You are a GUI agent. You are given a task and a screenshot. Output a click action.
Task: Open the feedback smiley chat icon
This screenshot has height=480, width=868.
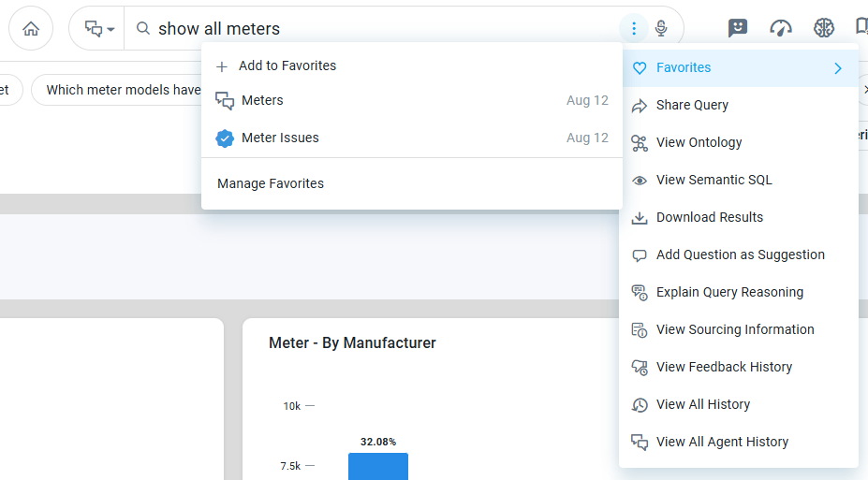click(737, 28)
